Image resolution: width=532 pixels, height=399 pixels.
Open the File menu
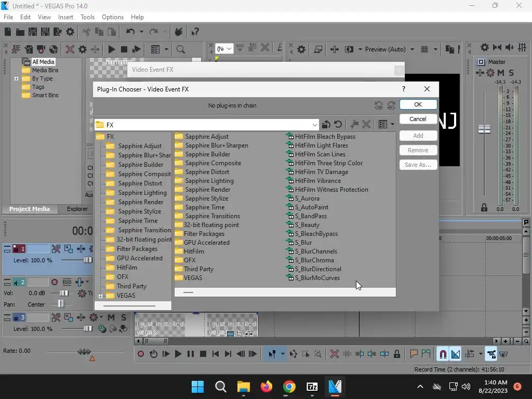tap(8, 17)
